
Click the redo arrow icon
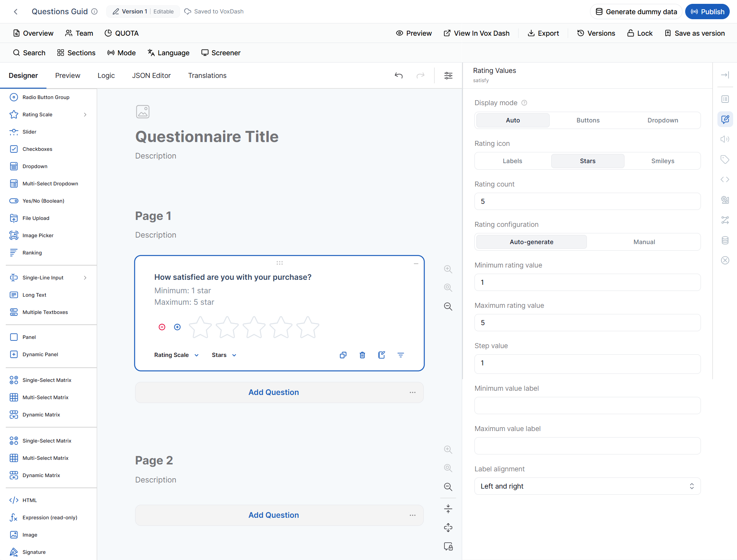click(x=421, y=76)
